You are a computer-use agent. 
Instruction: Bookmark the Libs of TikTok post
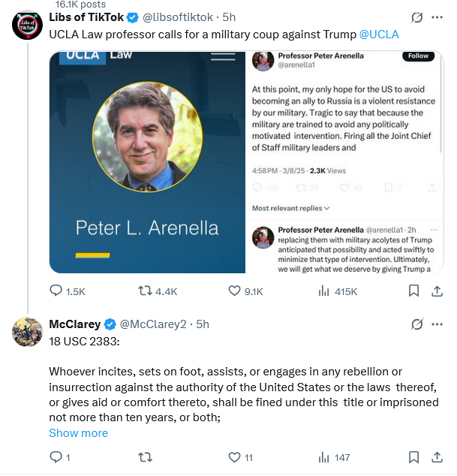point(413,291)
